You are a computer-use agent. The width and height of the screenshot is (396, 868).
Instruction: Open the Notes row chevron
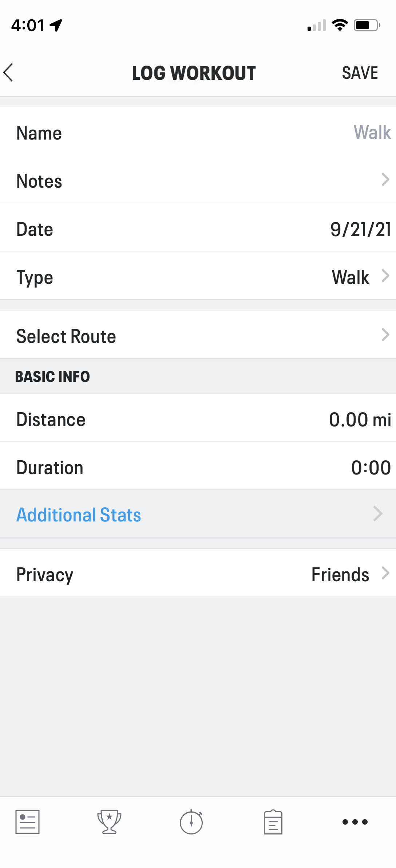(385, 179)
